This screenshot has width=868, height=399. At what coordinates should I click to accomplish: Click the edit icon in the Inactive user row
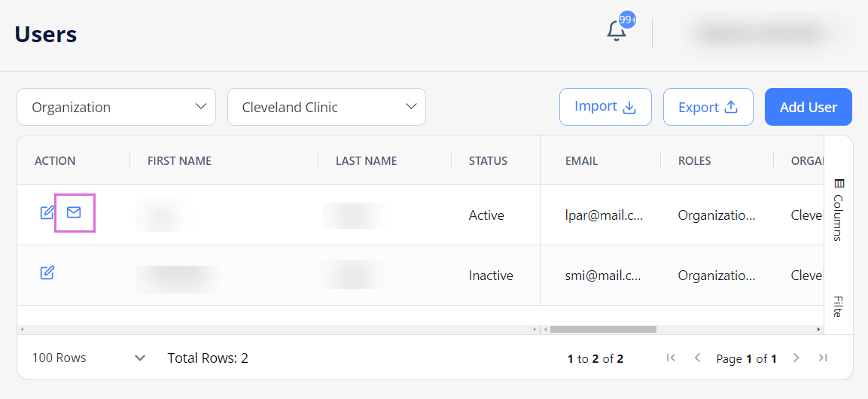pos(47,273)
